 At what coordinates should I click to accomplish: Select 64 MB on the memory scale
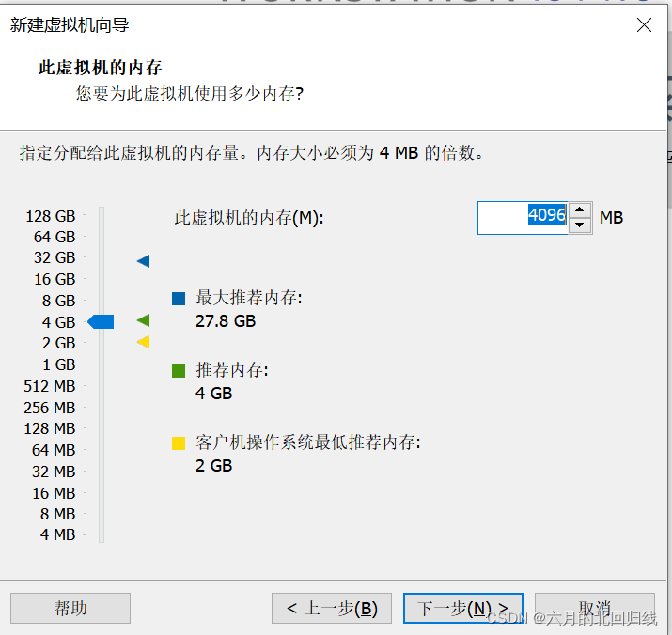(54, 450)
